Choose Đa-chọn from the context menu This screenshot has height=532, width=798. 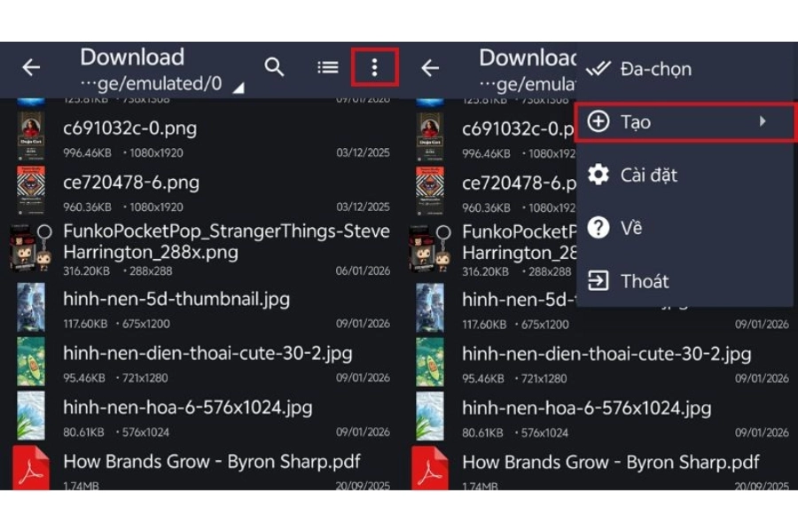pos(658,68)
